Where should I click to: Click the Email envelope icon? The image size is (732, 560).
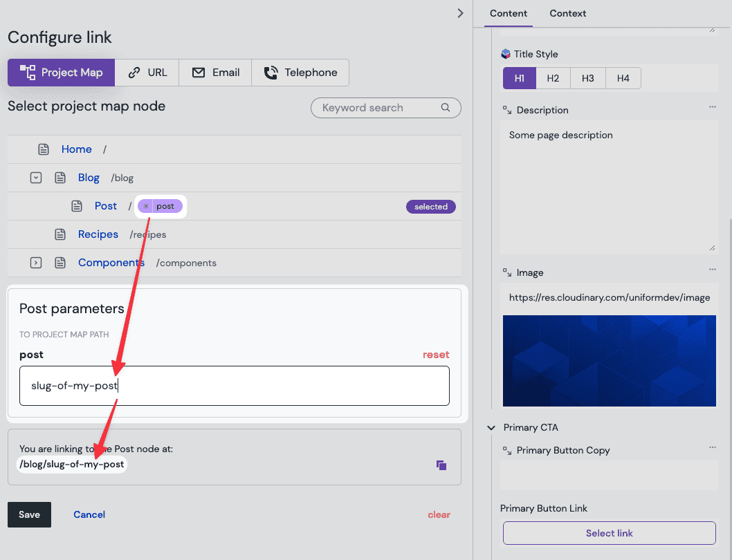tap(199, 73)
